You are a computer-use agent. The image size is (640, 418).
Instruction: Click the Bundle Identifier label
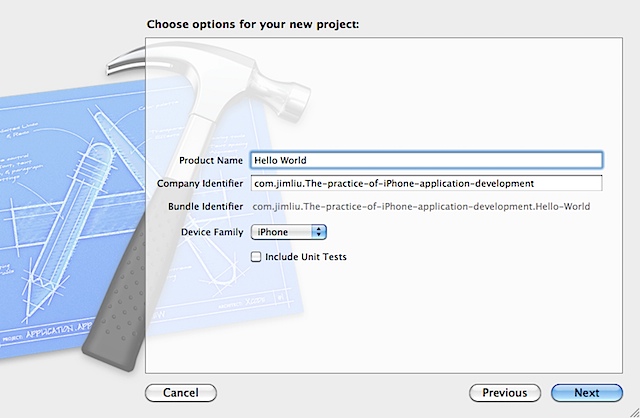pyautogui.click(x=206, y=207)
